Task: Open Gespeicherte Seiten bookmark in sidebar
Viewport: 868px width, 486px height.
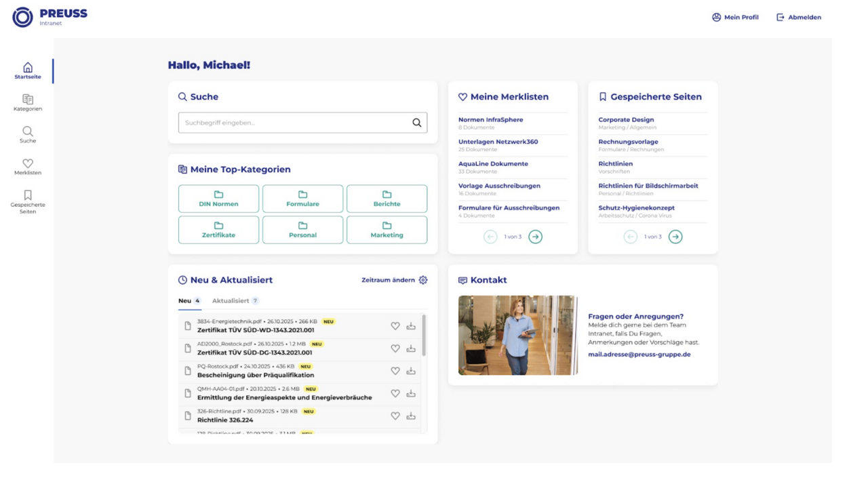Action: point(28,202)
